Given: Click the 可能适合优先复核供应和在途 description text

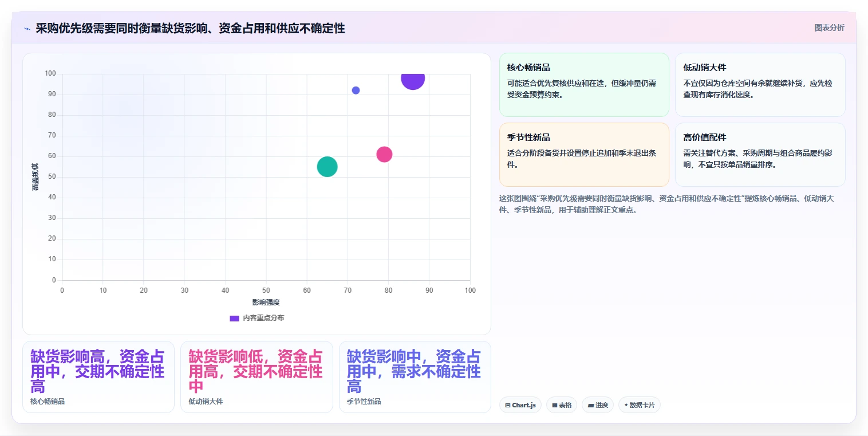Looking at the screenshot, I should pos(582,89).
